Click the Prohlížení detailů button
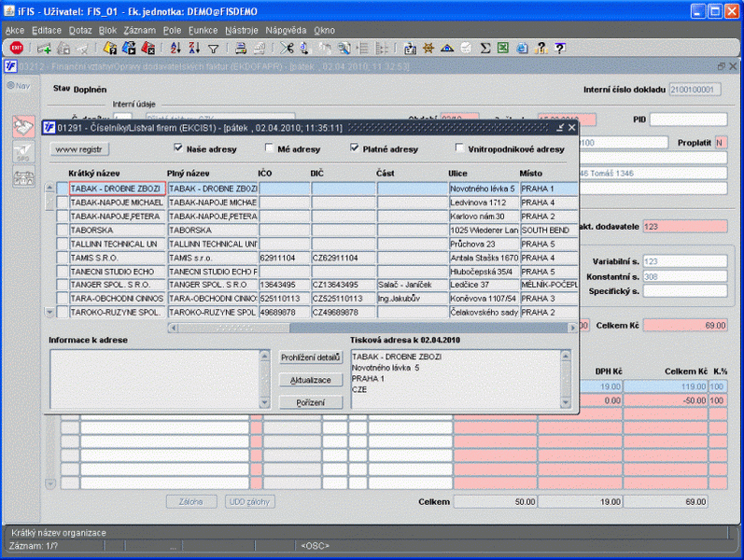Viewport: 744px width, 560px height. pos(311,357)
